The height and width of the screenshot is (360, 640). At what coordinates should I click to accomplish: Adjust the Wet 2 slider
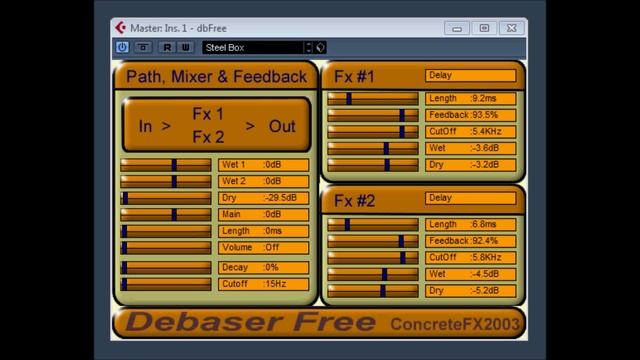coord(166,181)
